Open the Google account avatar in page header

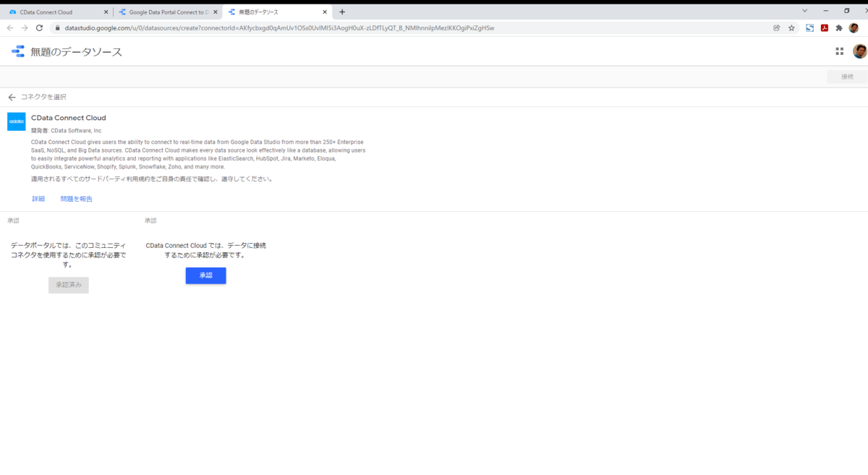859,51
